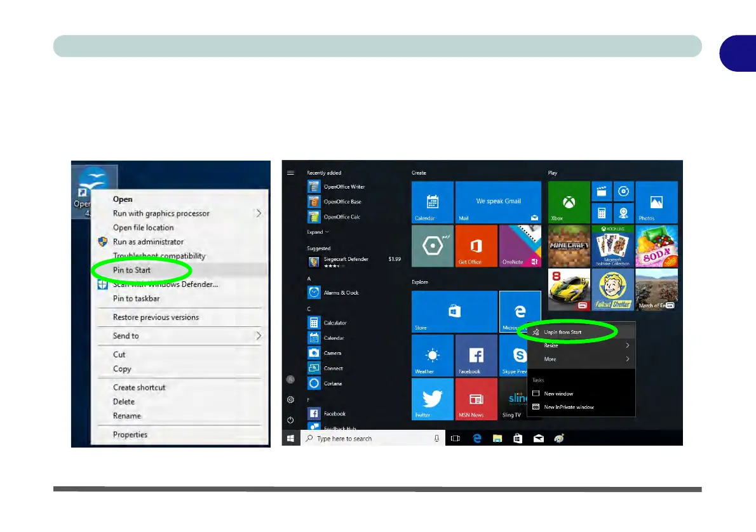Open the Calculator small tile in Play group

602,213
